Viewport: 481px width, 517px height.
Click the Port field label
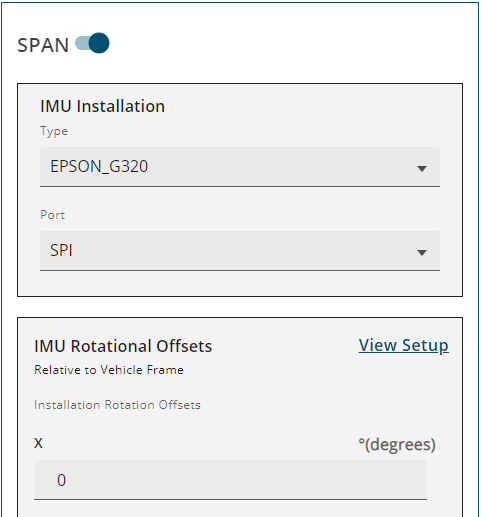[52, 215]
